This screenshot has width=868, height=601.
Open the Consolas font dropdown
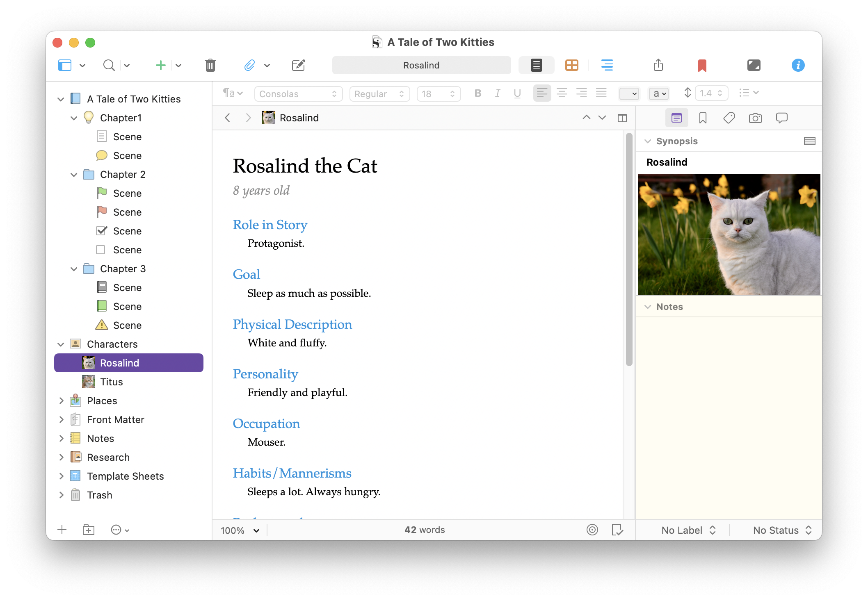[x=298, y=94]
